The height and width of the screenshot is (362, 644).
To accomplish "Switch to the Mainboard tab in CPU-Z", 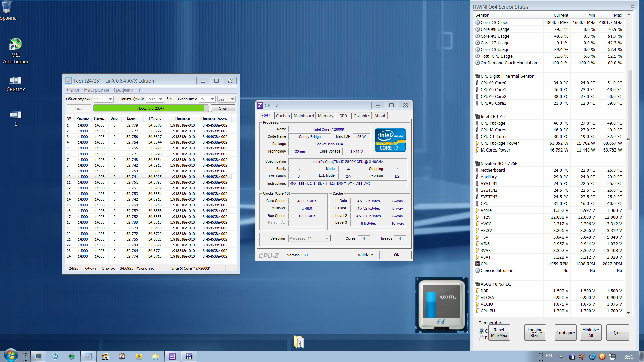I will click(x=304, y=116).
